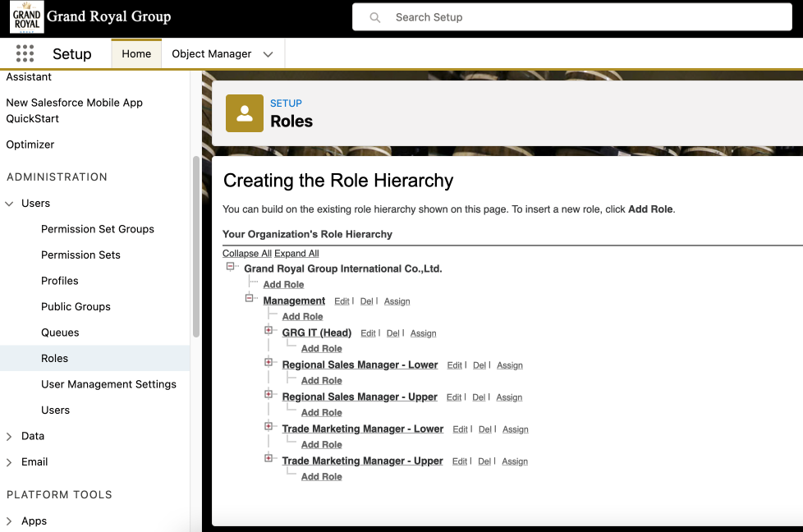Click the sidebar vertical scrollbar
This screenshot has height=532, width=803.
[x=195, y=247]
